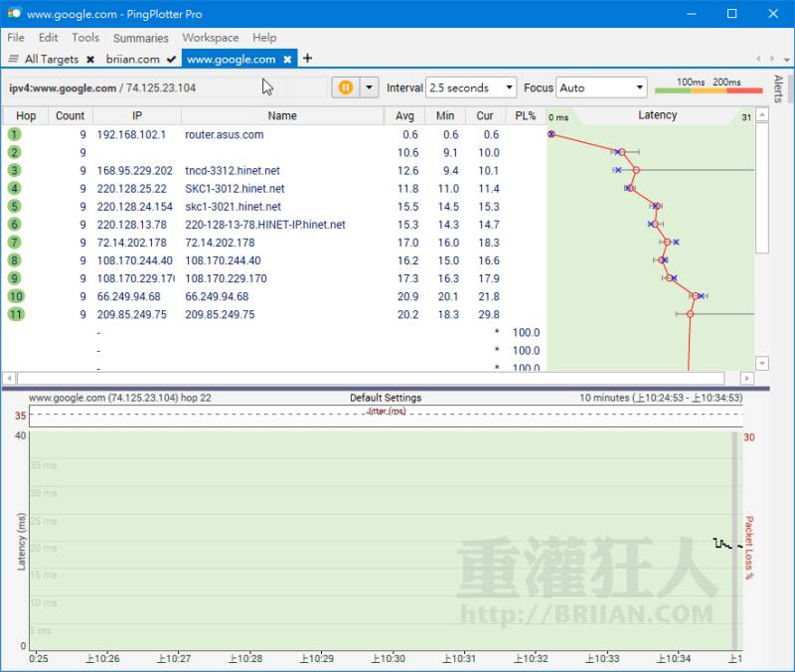795x672 pixels.
Task: Click the timeline graph title hop 22
Action: click(x=119, y=398)
